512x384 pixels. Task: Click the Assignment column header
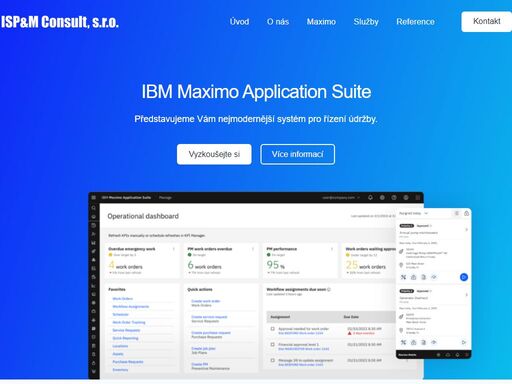[280, 317]
